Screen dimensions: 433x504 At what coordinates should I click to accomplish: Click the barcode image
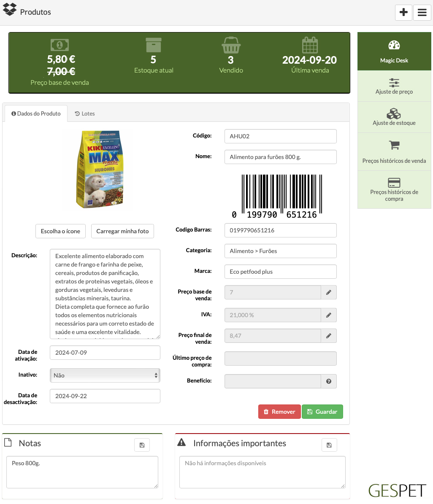click(x=277, y=197)
